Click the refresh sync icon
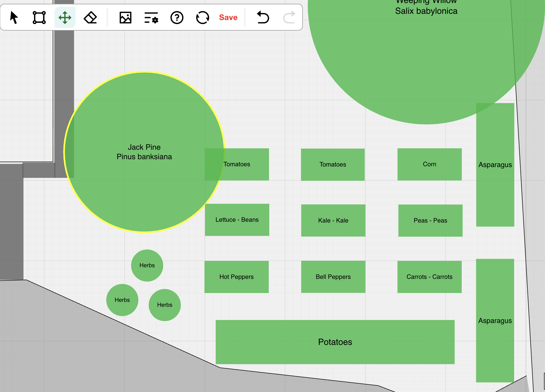 [x=202, y=18]
